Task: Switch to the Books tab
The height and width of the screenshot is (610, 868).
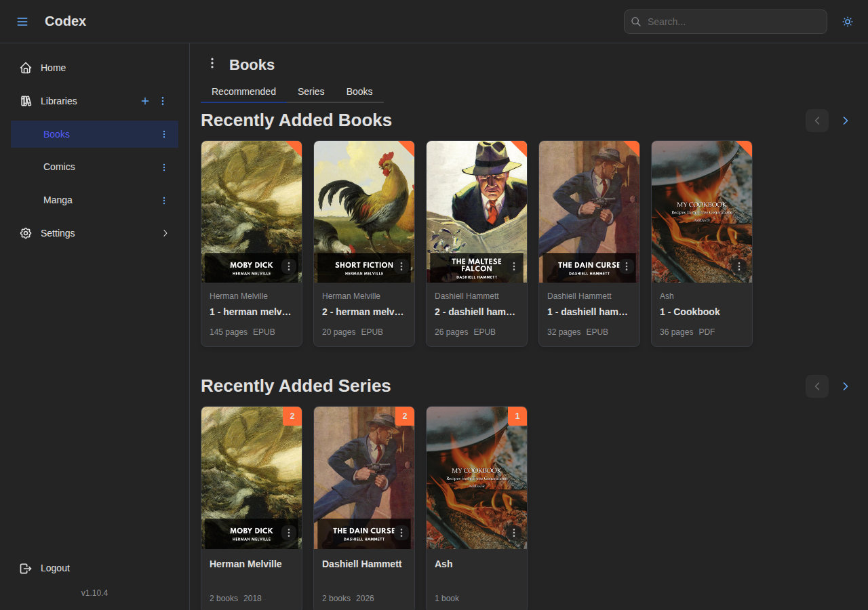Action: click(x=359, y=91)
